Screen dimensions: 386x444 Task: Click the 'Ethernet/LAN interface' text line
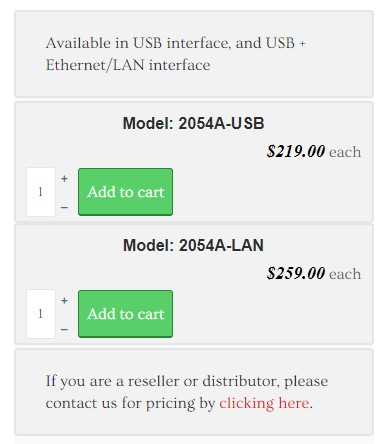[x=128, y=65]
